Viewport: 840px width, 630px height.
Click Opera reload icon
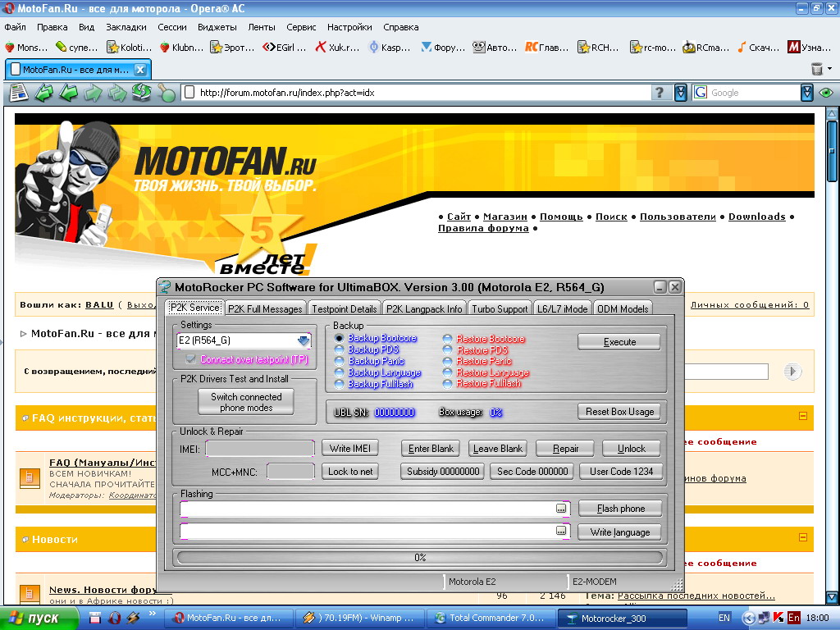pyautogui.click(x=141, y=92)
